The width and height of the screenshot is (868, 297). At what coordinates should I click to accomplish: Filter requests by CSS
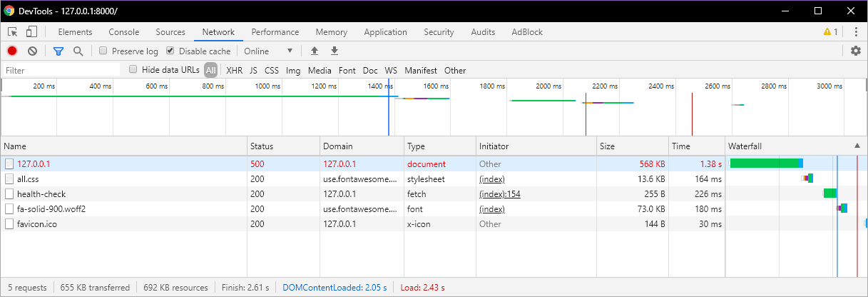point(272,71)
